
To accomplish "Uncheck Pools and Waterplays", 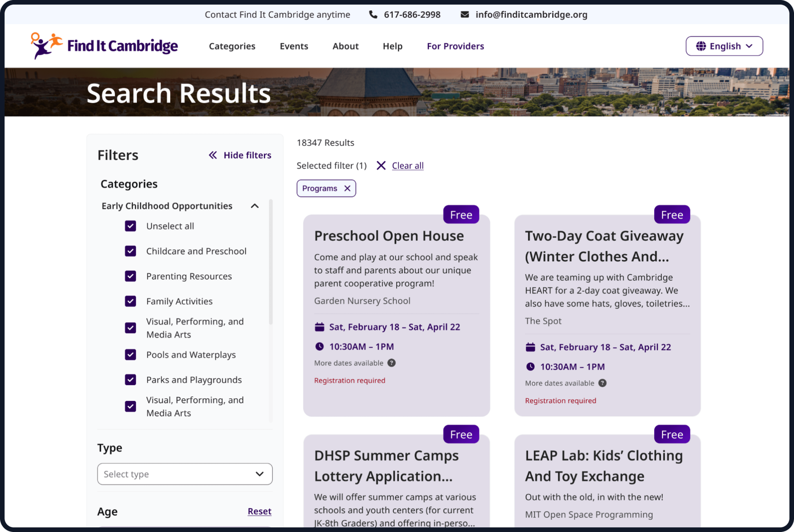I will [131, 355].
